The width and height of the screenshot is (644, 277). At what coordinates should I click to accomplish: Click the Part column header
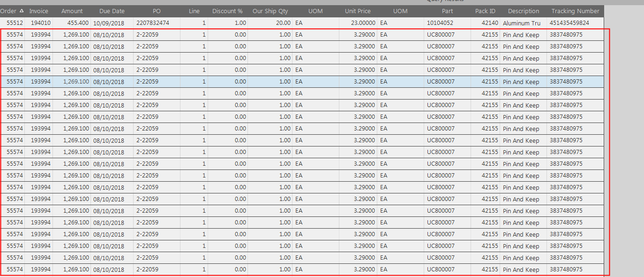[448, 11]
